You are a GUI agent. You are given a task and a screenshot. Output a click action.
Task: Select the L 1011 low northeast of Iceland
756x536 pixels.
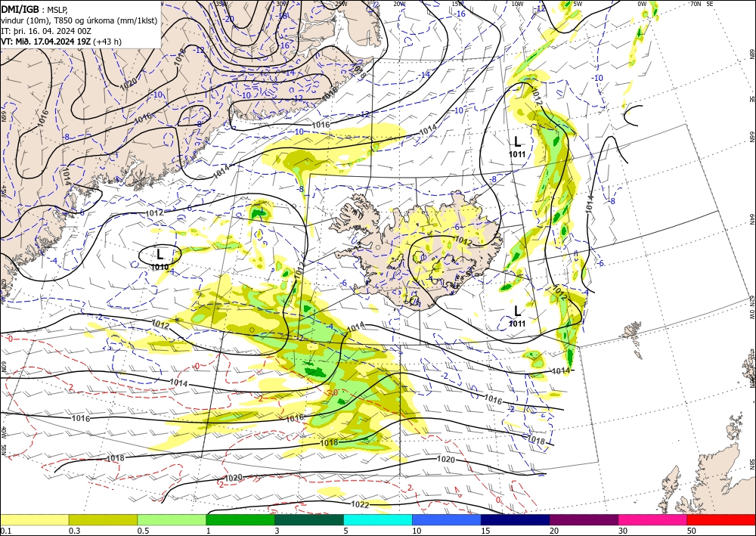coord(517,146)
